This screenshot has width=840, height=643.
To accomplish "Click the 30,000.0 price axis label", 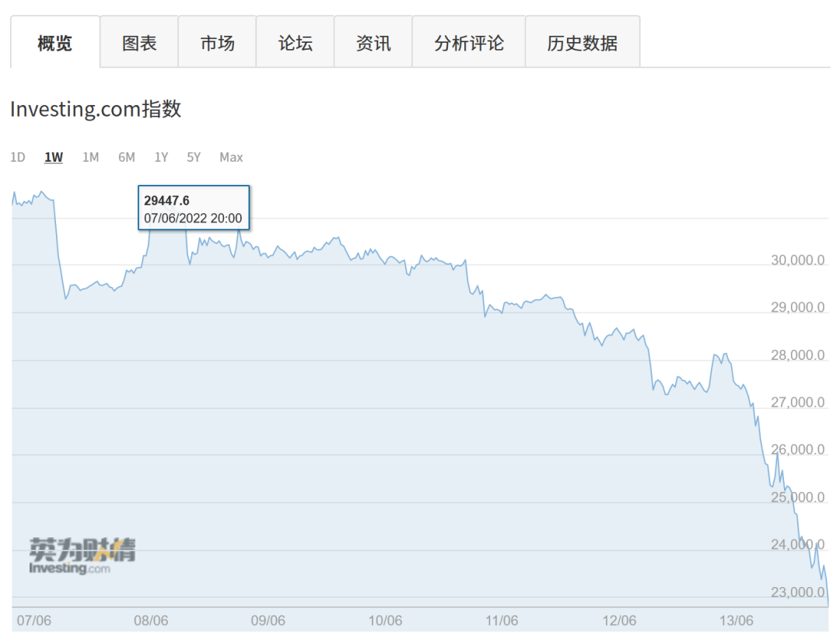I will 797,260.
